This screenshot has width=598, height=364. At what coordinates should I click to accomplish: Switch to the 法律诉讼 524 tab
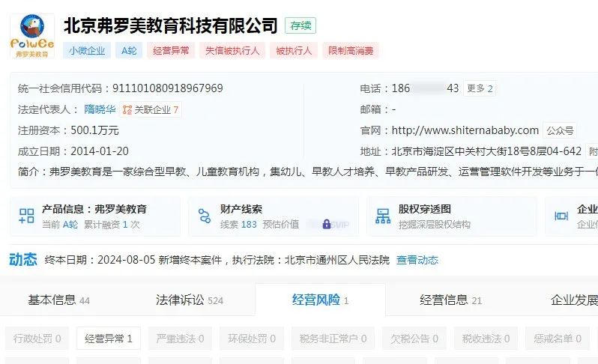189,300
